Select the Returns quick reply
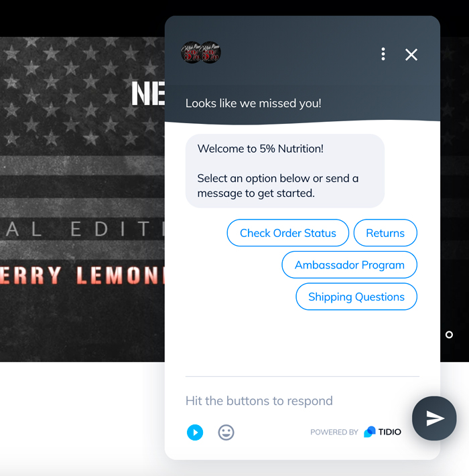469x476 pixels. click(385, 233)
